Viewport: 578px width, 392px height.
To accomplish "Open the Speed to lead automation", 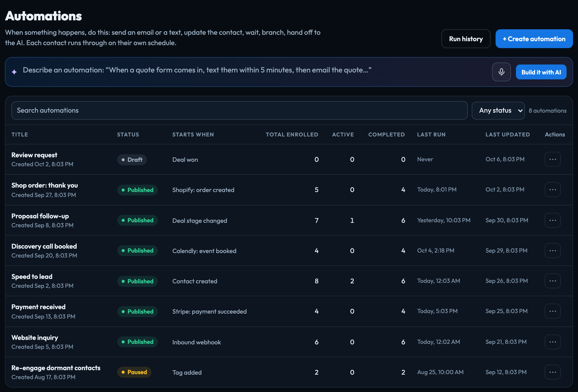I will coord(32,277).
